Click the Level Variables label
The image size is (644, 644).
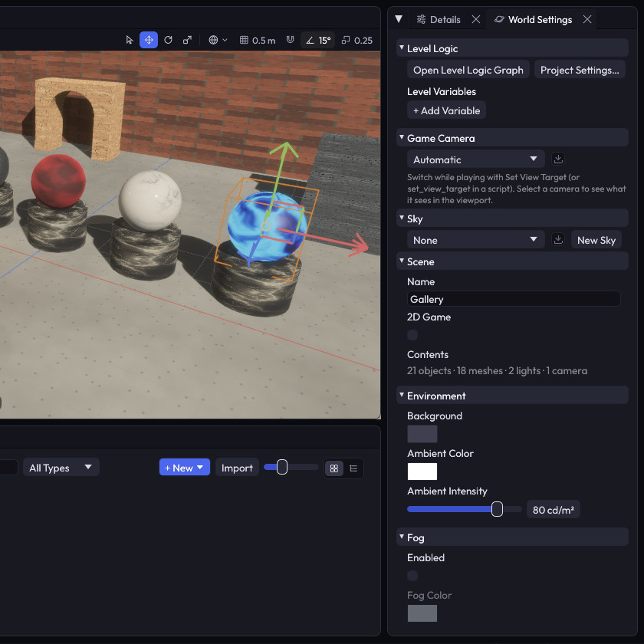[x=441, y=91]
